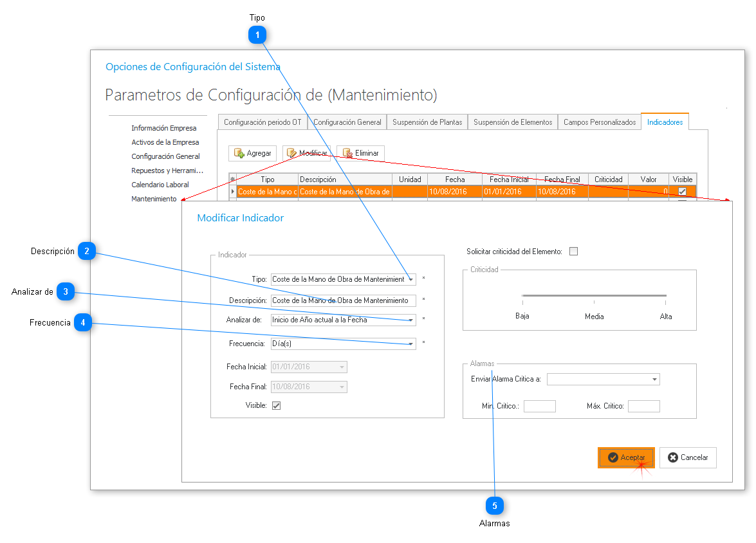Set Criticidad slider to Media

pos(594,296)
